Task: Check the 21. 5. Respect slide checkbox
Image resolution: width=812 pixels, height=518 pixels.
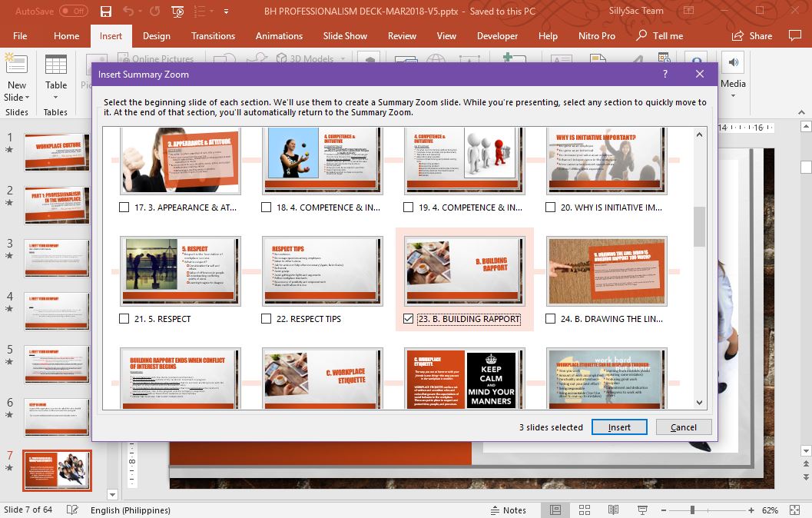Action: pos(124,319)
